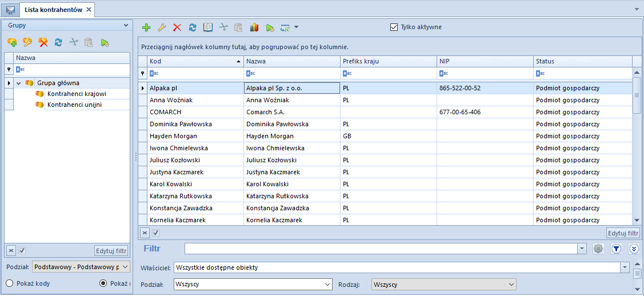Clear the contractor grid filter with X button
The height and width of the screenshot is (296, 644).
[x=145, y=233]
